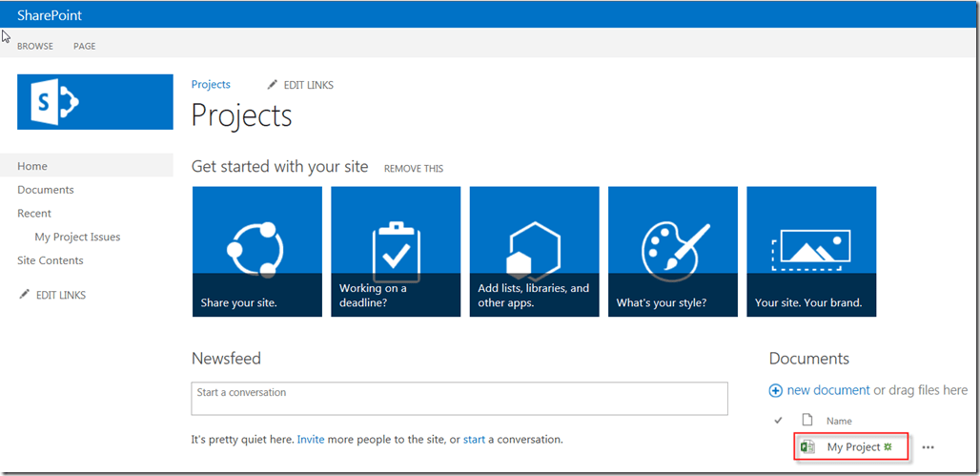Screen dimensions: 980x476
Task: Open the What's your style tile
Action: [x=673, y=252]
